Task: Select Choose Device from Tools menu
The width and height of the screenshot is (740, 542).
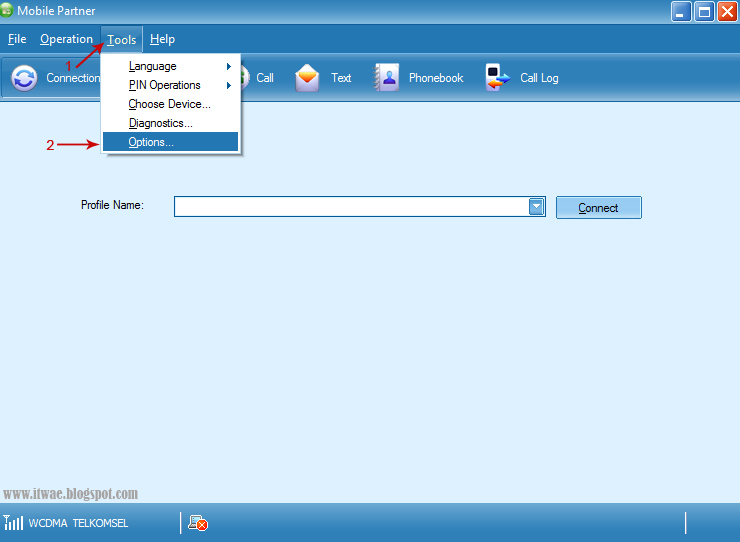Action: [x=170, y=104]
